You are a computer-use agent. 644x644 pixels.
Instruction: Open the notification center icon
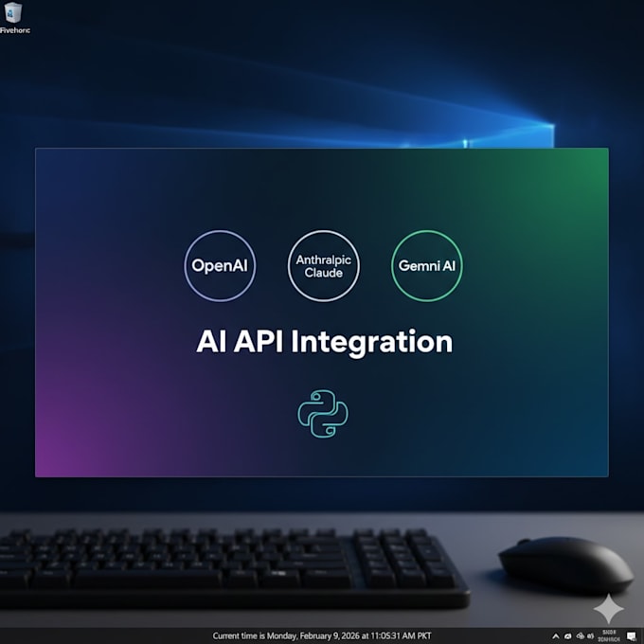click(632, 636)
